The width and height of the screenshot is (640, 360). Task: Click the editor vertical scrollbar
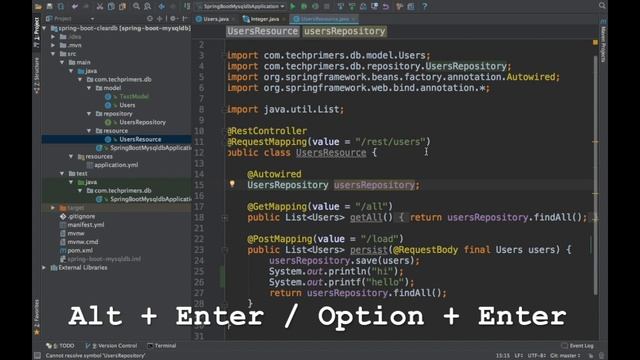596,176
